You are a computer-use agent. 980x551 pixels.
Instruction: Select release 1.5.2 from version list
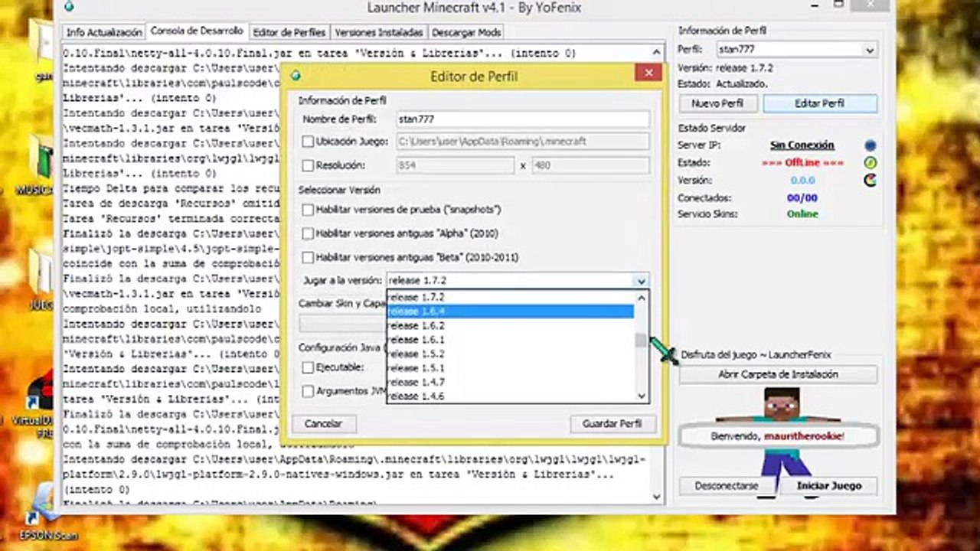click(511, 354)
